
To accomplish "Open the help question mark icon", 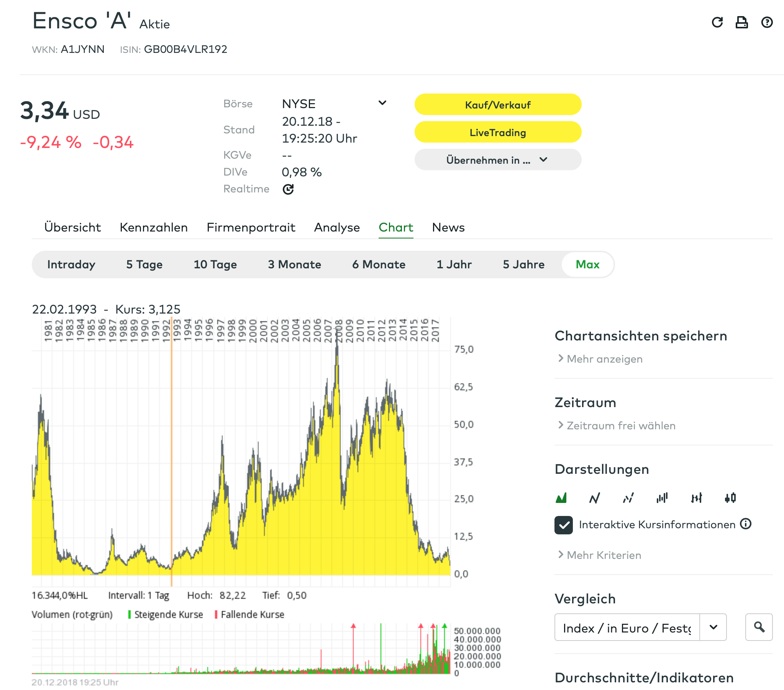I will (767, 22).
